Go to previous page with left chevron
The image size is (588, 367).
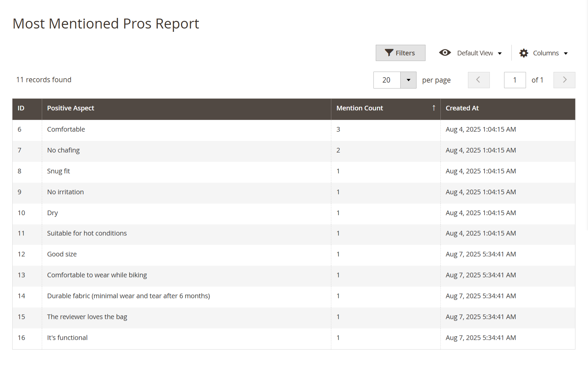point(479,80)
